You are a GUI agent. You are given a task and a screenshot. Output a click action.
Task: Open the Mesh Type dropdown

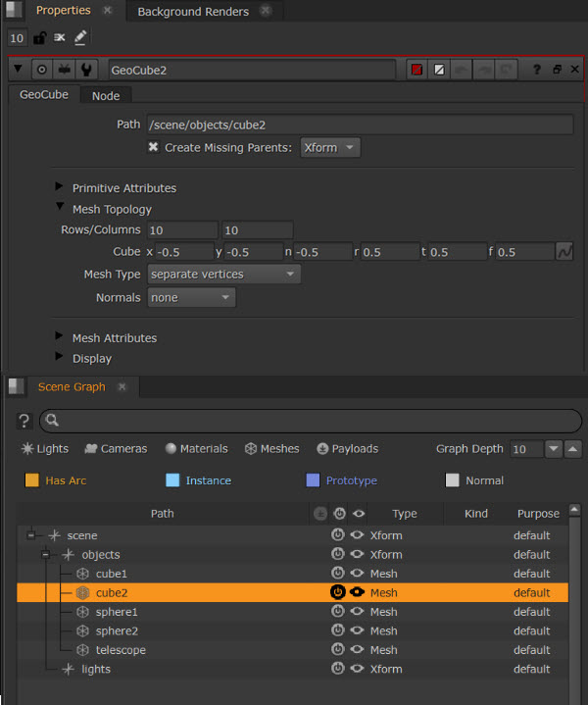223,275
